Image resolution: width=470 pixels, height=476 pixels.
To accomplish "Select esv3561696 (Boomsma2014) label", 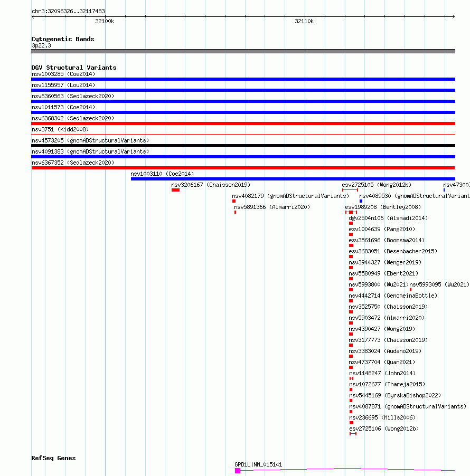I will pos(387,241).
